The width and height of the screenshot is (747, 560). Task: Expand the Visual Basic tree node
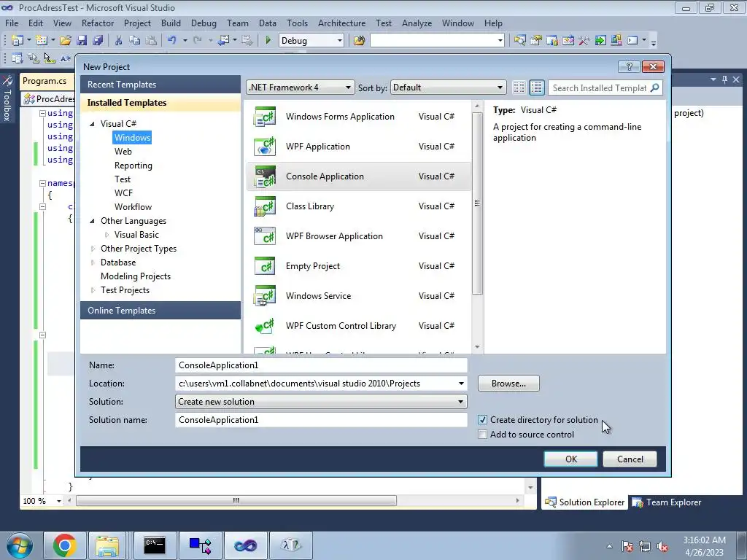point(107,235)
